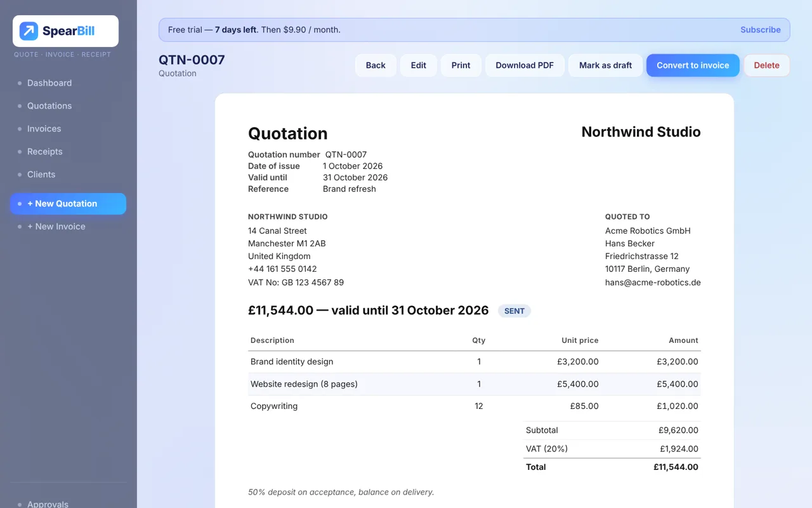Viewport: 812px width, 508px height.
Task: Print the quotation
Action: click(x=461, y=65)
